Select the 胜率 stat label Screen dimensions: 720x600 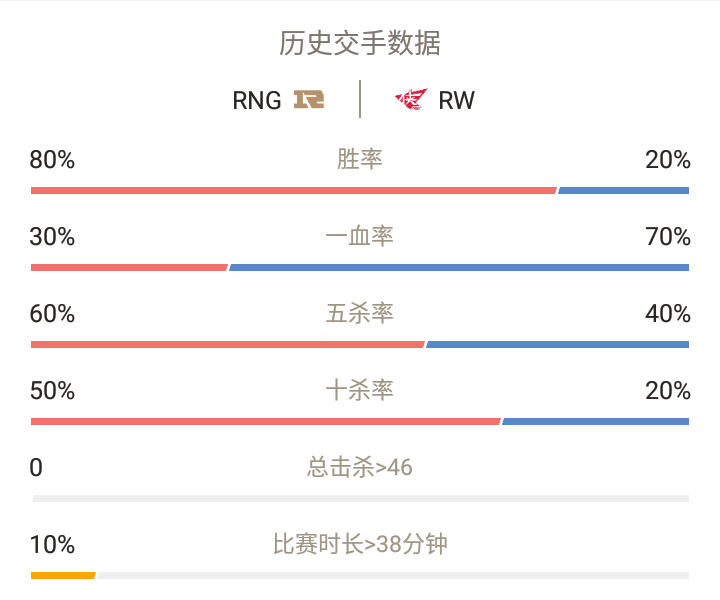click(360, 159)
